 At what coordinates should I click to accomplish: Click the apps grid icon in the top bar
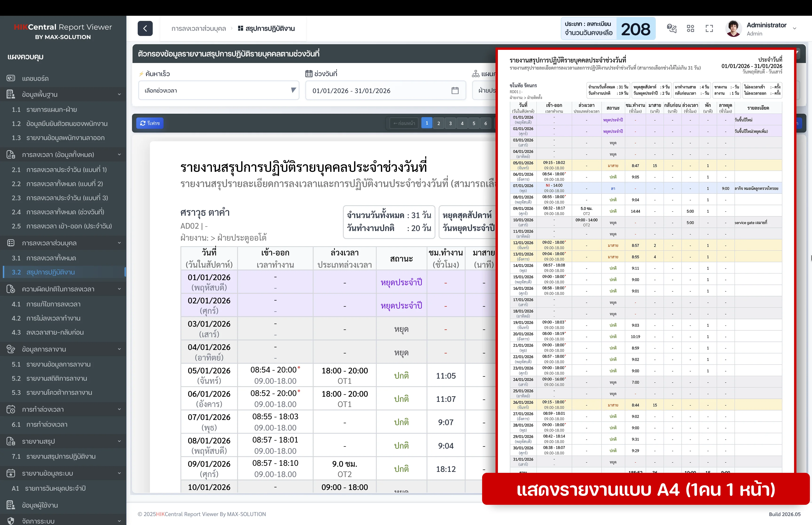click(x=691, y=28)
